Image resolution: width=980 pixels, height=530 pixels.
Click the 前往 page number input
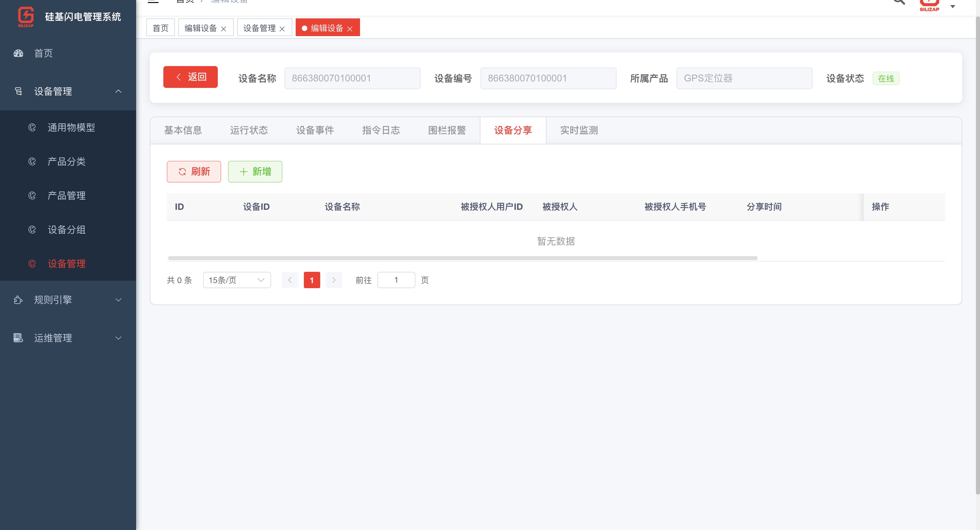396,280
